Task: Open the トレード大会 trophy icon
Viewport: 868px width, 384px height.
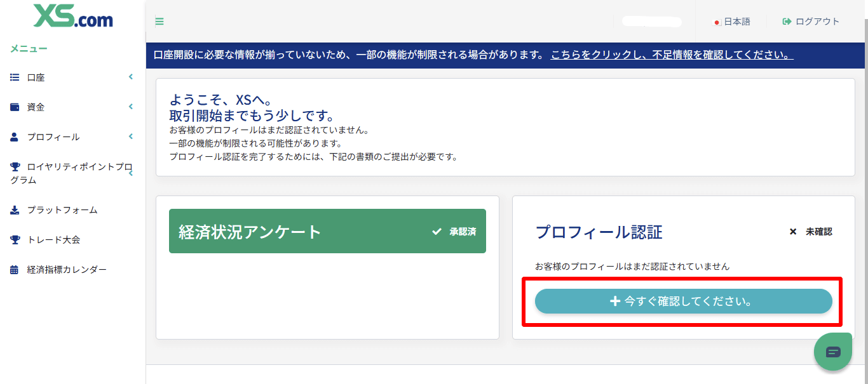Action: point(14,239)
